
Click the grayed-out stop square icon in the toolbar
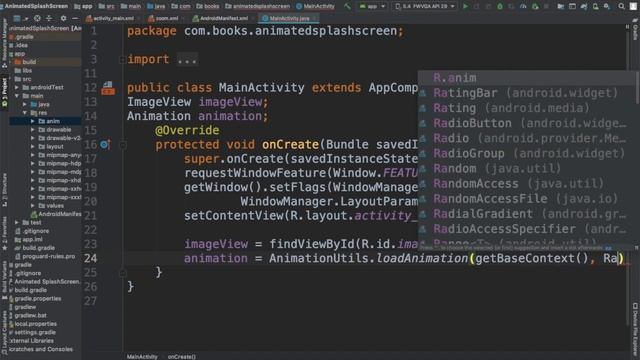click(x=546, y=6)
